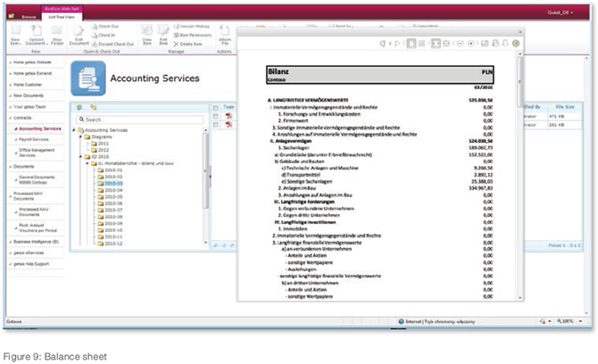
Task: Open Pivot: Amount Vouchers per Period link
Action: [37, 227]
